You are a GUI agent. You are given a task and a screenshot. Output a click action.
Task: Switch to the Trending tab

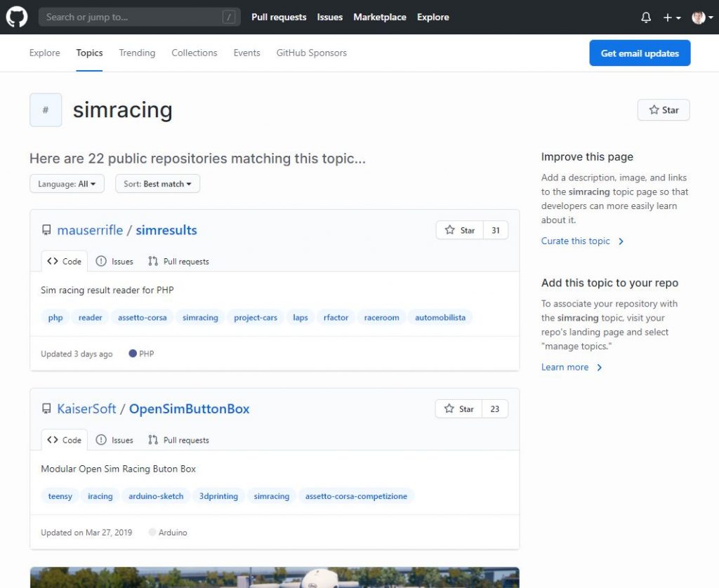(137, 53)
